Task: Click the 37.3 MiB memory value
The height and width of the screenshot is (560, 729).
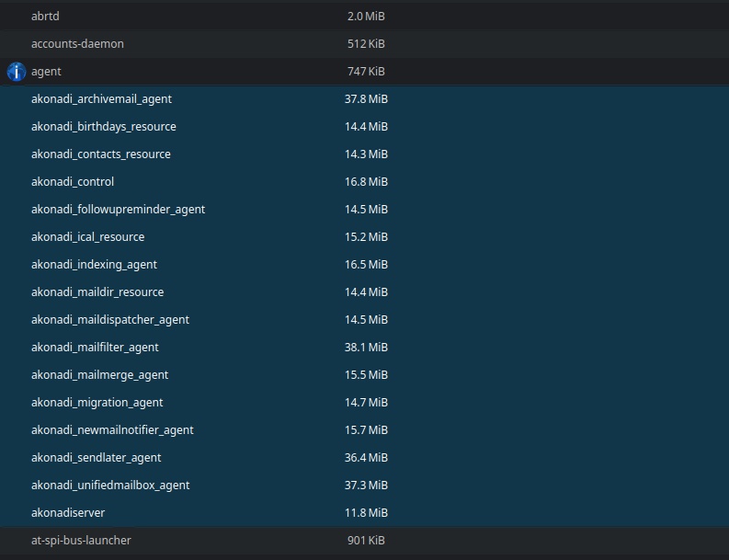Action: pyautogui.click(x=367, y=486)
